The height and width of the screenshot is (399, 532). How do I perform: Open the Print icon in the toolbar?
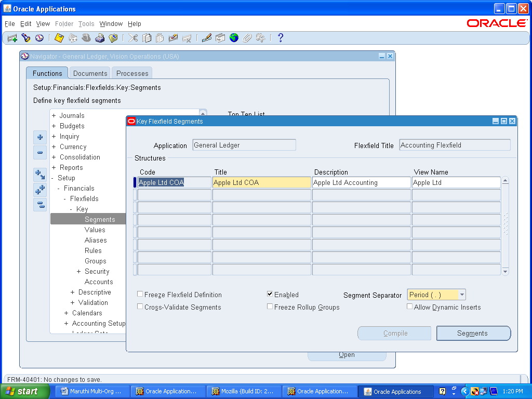pos(100,37)
